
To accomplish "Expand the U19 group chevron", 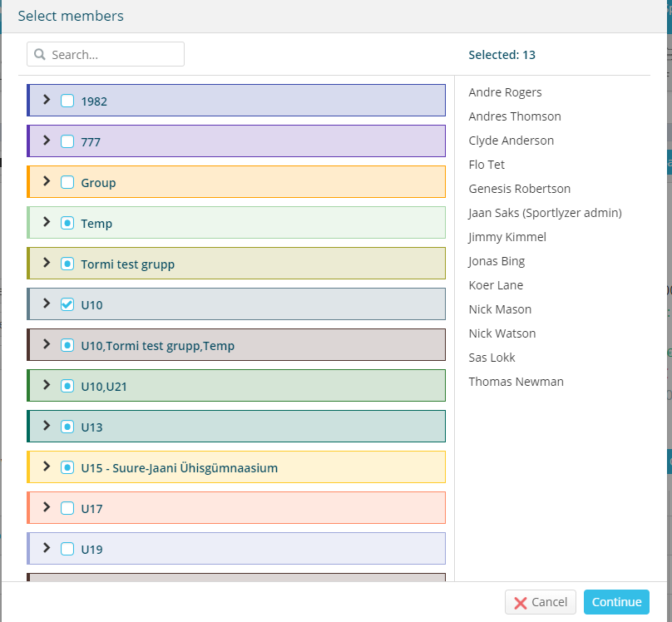I will [47, 547].
